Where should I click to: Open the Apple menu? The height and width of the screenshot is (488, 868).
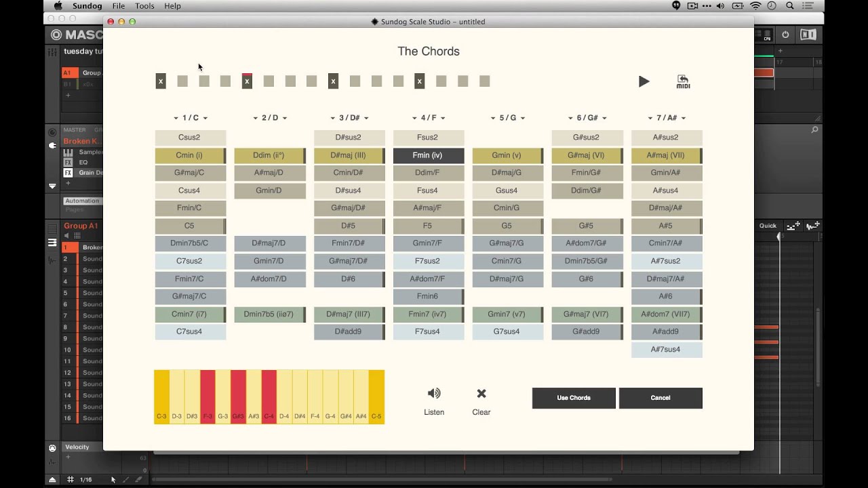(58, 5)
